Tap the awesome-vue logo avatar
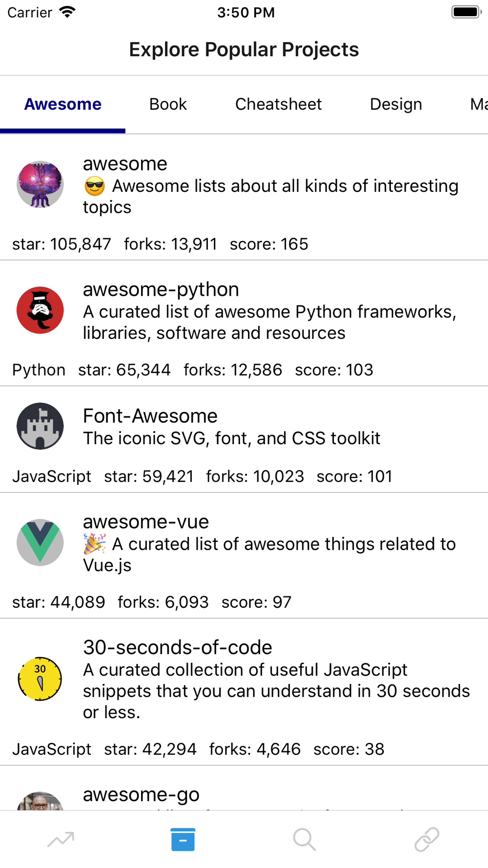This screenshot has height=868, width=488. tap(40, 542)
